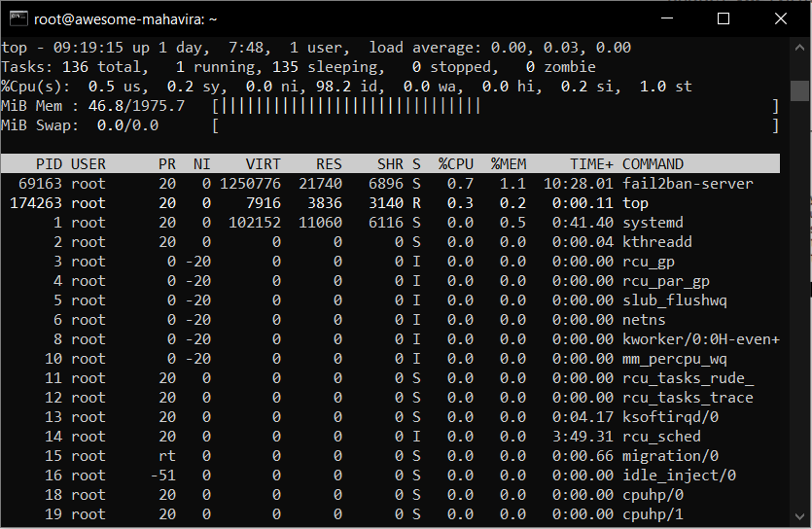This screenshot has height=529, width=812.
Task: Click the TIME+ column header
Action: pos(591,164)
